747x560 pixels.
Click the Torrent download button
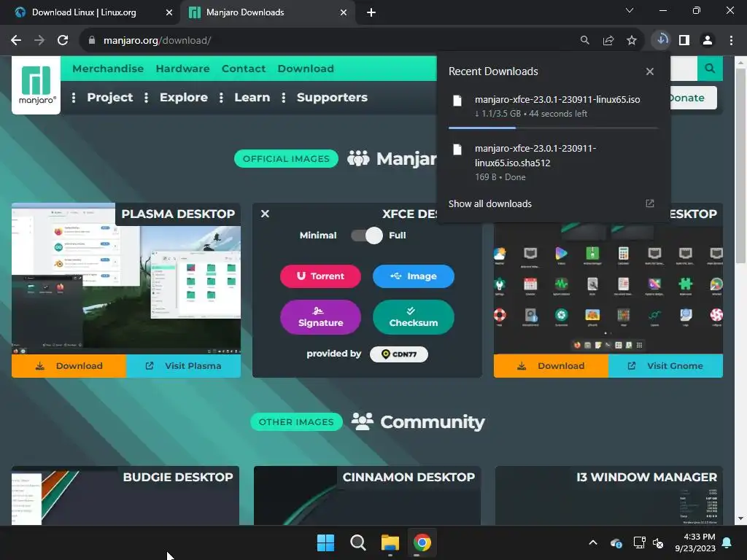click(320, 276)
